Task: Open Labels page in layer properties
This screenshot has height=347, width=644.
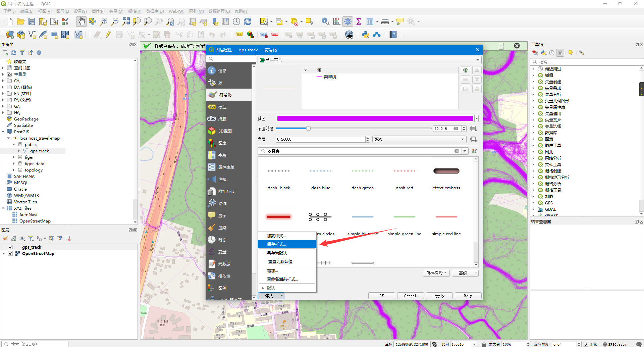Action: pos(229,107)
